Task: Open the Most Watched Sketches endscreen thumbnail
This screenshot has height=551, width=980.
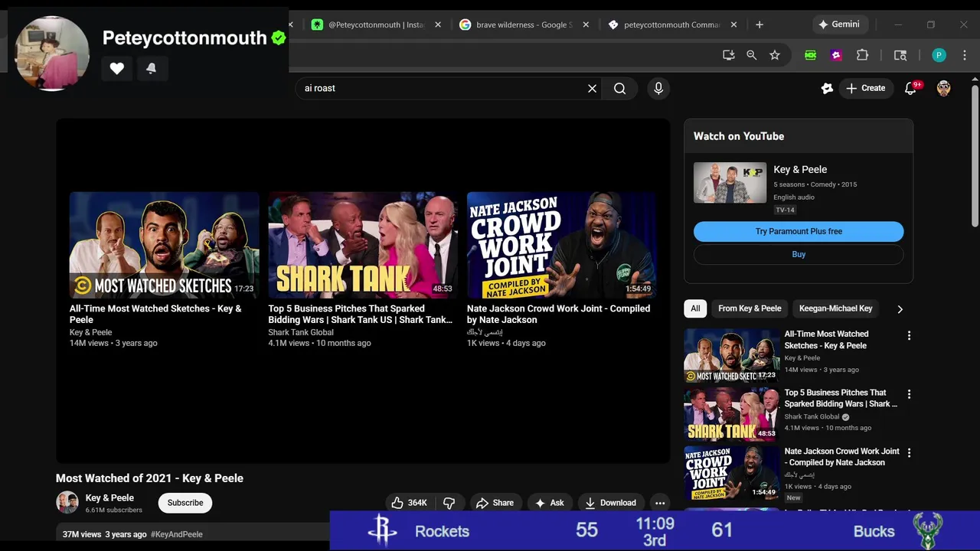Action: click(164, 245)
